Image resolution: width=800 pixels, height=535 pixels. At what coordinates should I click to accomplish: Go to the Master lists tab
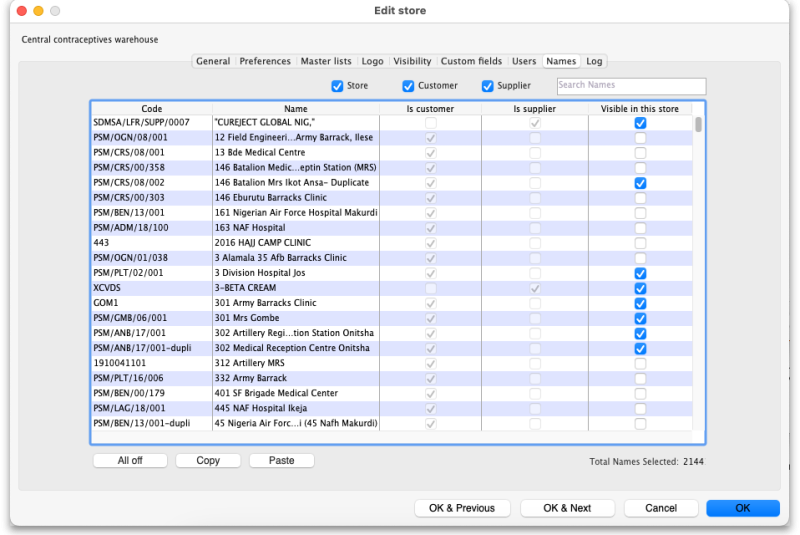point(326,61)
